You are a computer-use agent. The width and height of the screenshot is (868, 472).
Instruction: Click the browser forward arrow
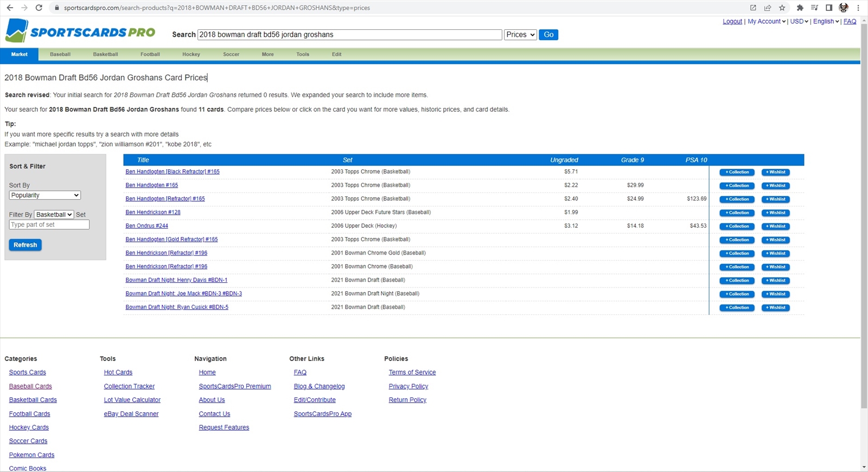24,8
